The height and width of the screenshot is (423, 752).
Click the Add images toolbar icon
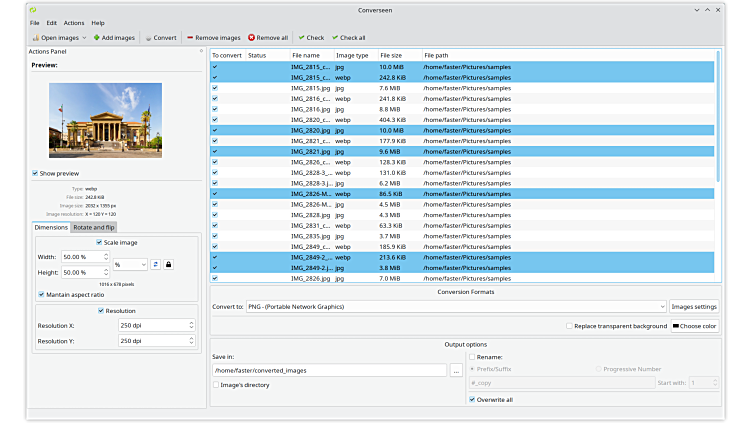[99, 38]
